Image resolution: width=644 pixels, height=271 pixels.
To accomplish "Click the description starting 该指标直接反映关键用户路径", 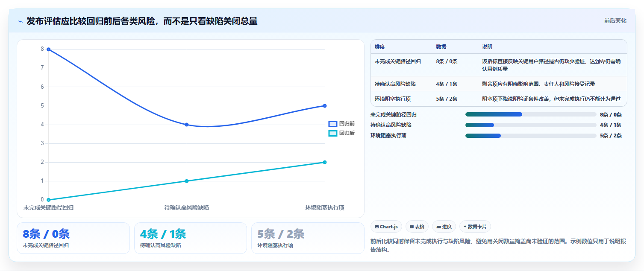I will [551, 65].
